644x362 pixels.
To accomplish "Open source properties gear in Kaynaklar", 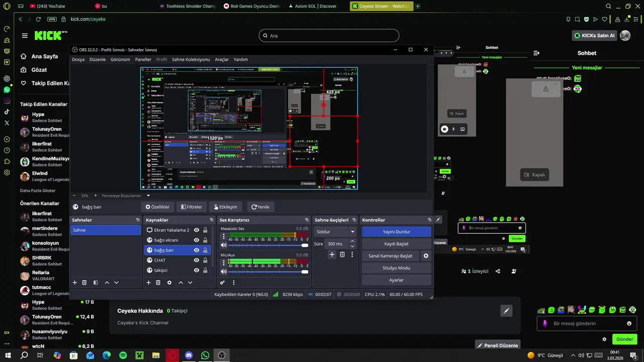I will click(169, 283).
